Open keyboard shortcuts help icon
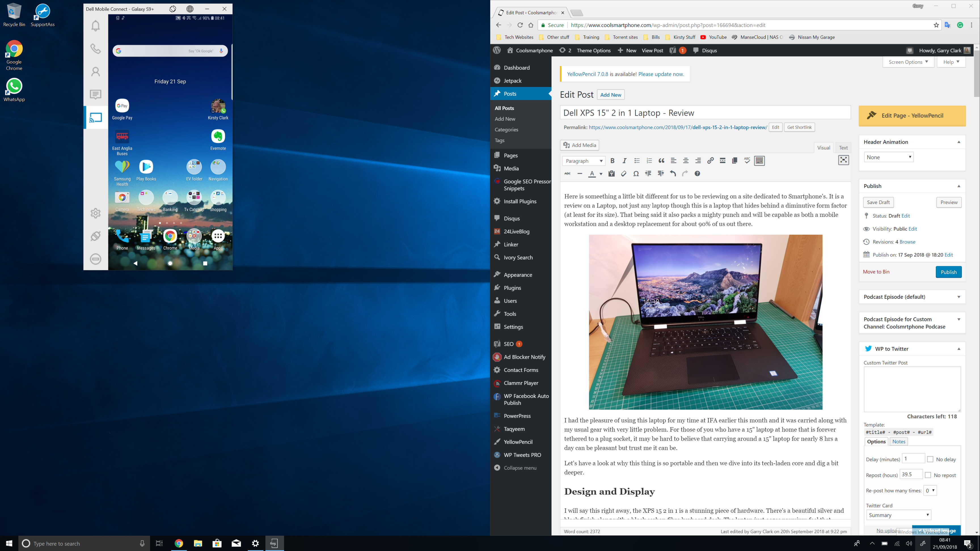This screenshot has width=980, height=551. (697, 174)
